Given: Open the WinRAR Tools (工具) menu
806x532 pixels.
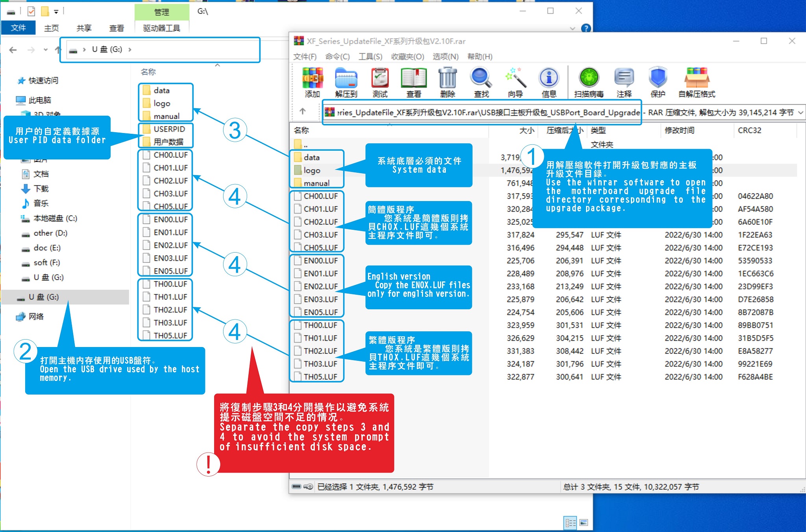Looking at the screenshot, I should (x=370, y=57).
